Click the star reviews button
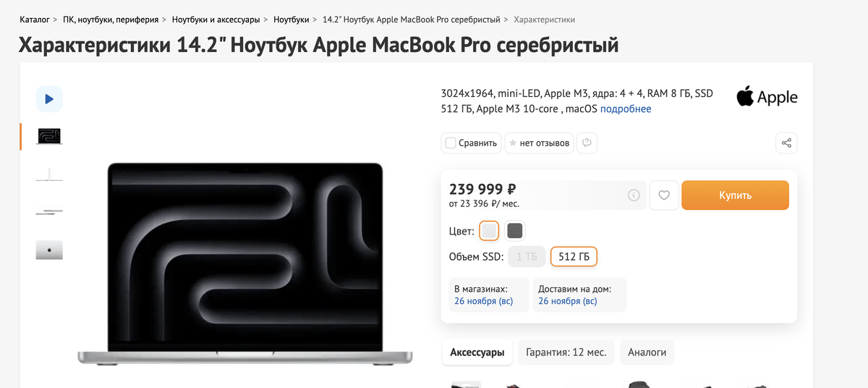Viewport: 868px width, 388px height. [x=540, y=143]
